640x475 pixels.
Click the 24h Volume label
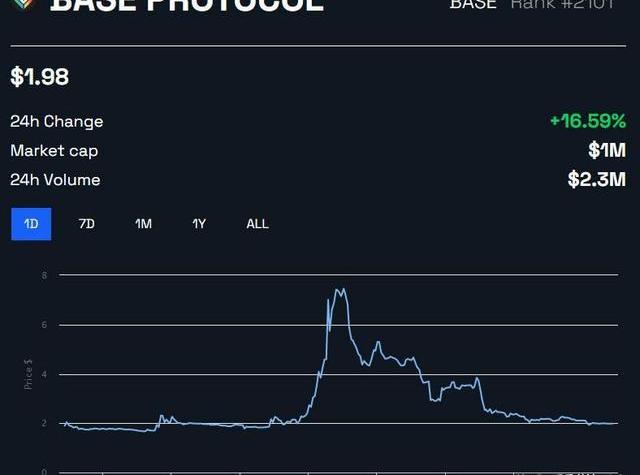click(x=55, y=180)
